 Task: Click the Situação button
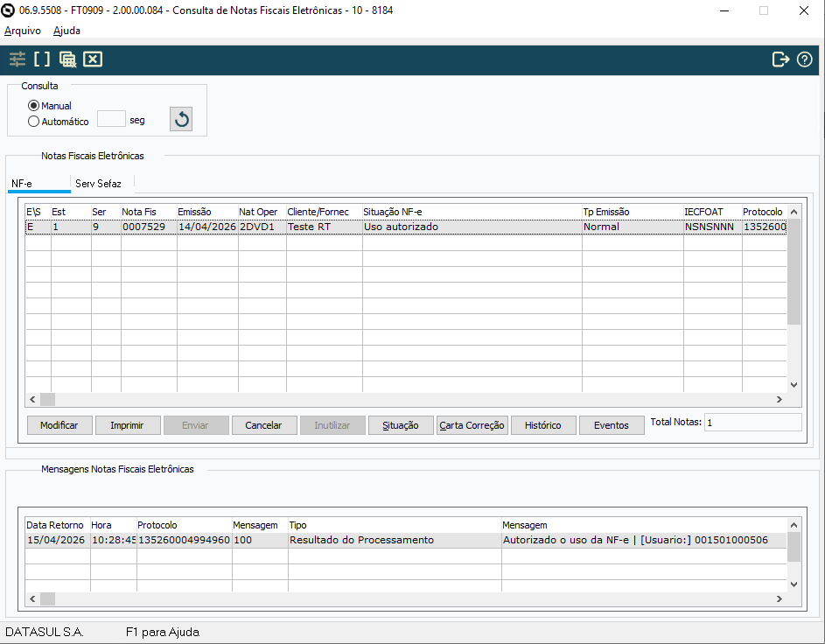(401, 425)
